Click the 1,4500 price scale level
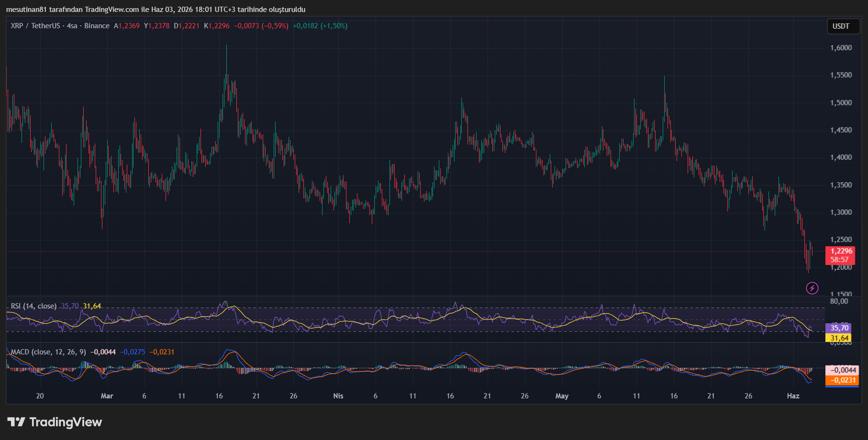The width and height of the screenshot is (868, 440). pyautogui.click(x=841, y=130)
